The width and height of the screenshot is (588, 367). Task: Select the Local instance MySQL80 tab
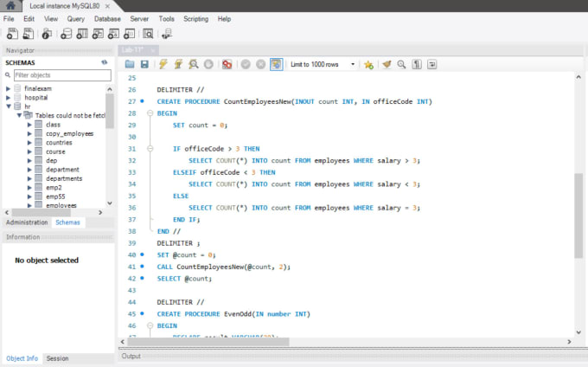pyautogui.click(x=65, y=6)
